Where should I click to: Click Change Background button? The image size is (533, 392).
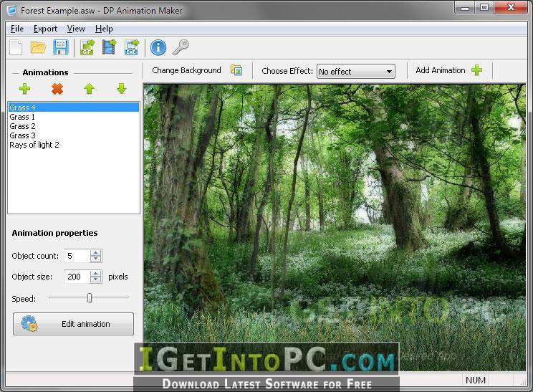[x=196, y=70]
